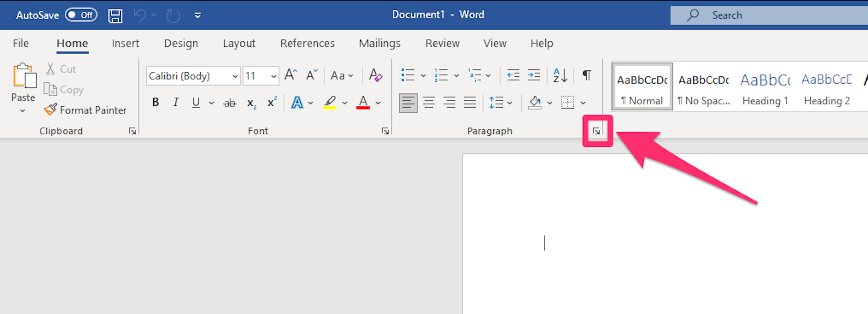Click the Search box

pos(769,15)
